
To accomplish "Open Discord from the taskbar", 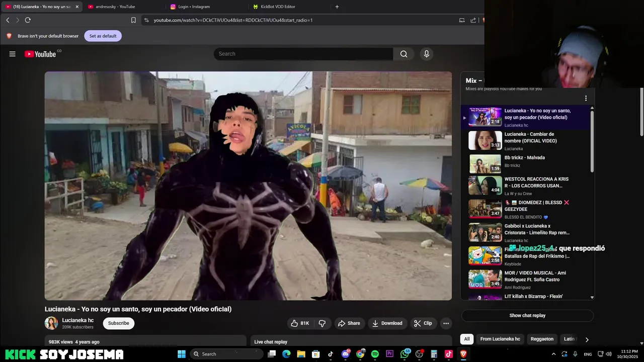I will (x=346, y=354).
